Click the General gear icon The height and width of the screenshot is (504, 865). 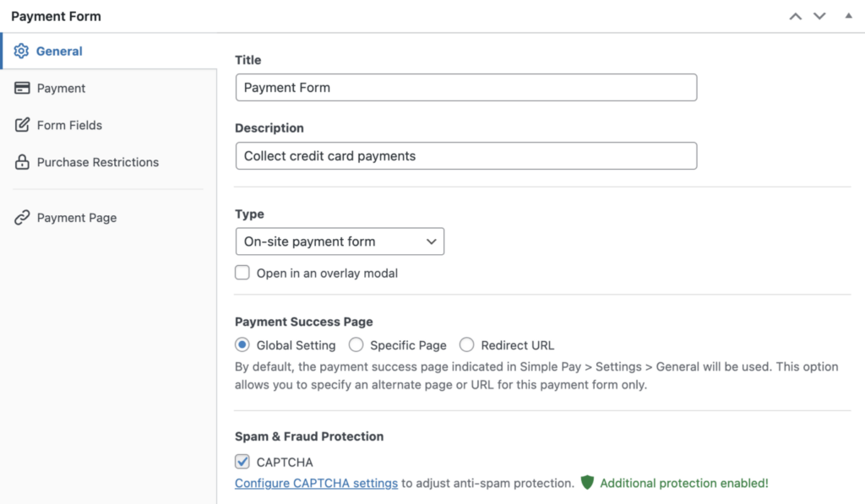[x=22, y=51]
